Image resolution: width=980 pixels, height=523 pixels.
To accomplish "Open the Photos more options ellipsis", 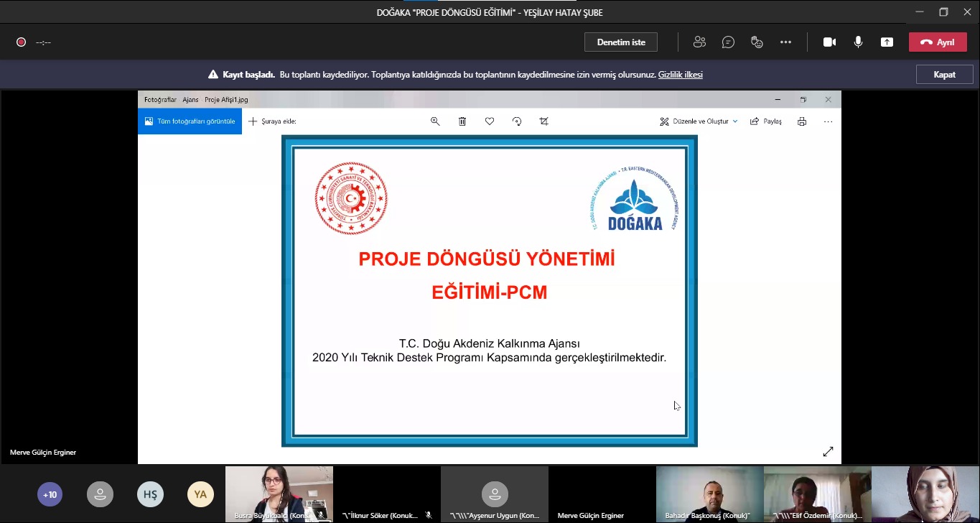I will point(828,121).
